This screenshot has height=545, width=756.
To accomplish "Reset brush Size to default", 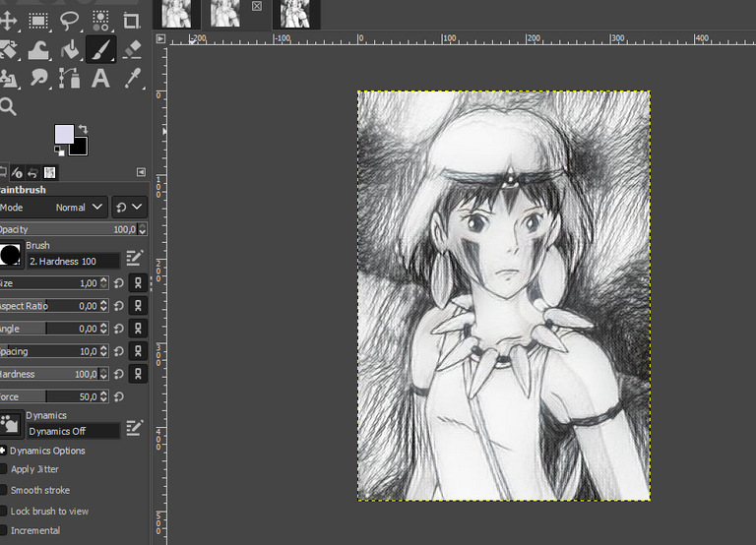I will pos(118,283).
